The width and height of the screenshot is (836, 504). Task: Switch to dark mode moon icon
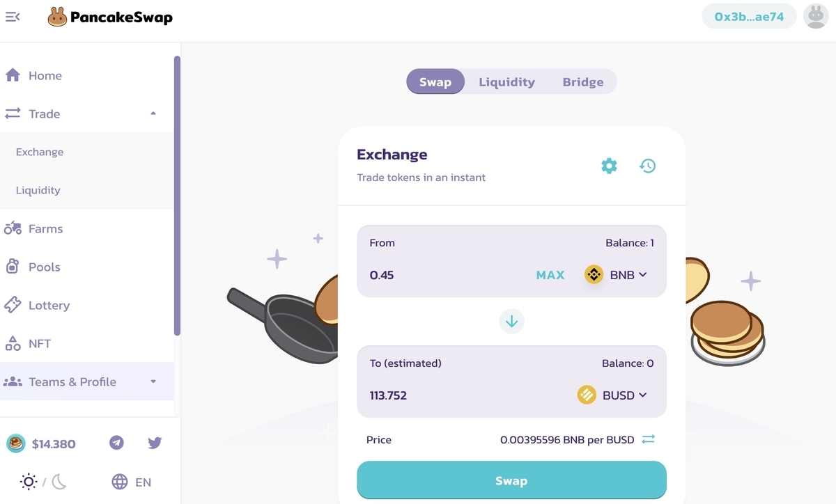tap(59, 481)
